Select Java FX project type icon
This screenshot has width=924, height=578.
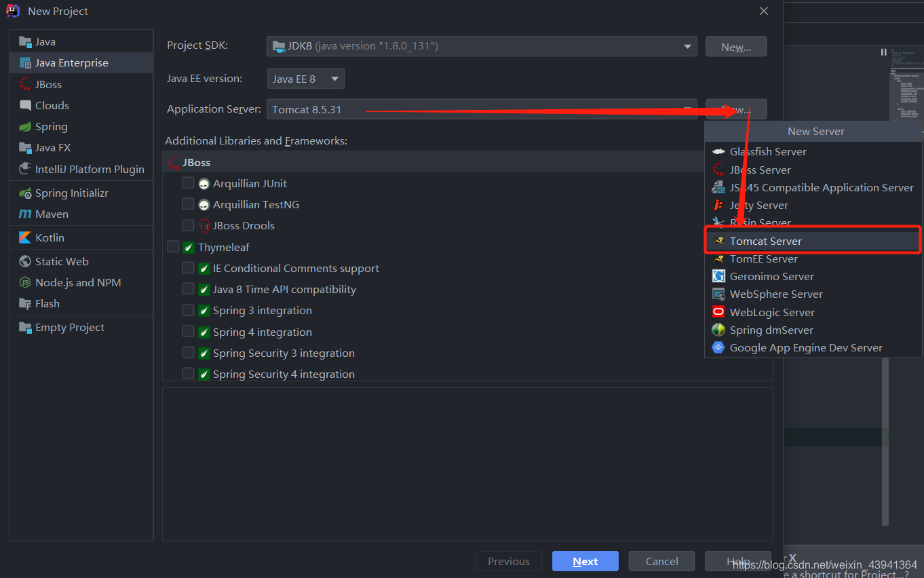pyautogui.click(x=25, y=148)
